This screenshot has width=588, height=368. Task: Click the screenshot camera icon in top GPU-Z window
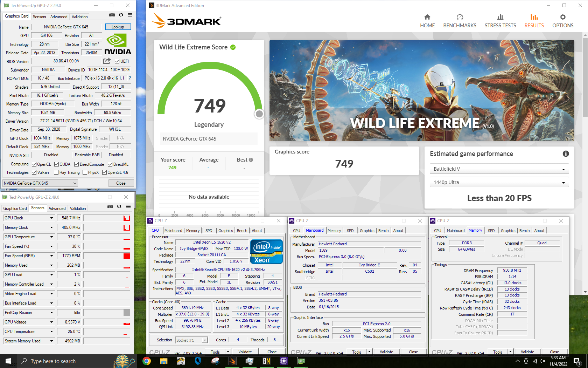(112, 15)
